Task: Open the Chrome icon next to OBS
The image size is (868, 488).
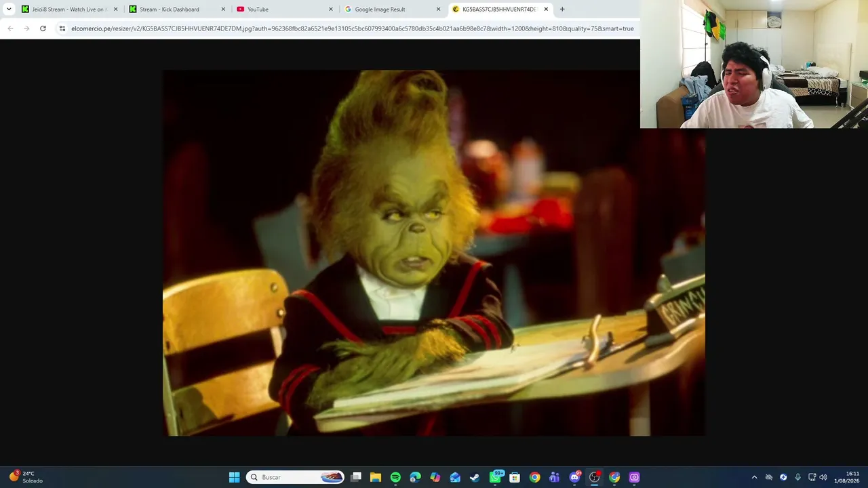Action: [614, 477]
